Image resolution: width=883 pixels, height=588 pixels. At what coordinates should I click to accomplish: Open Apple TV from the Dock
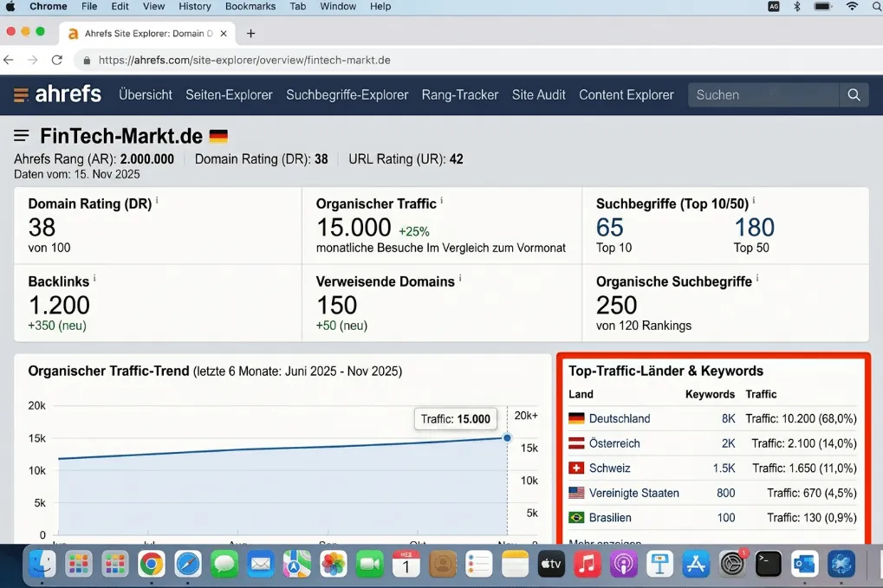[x=551, y=564]
